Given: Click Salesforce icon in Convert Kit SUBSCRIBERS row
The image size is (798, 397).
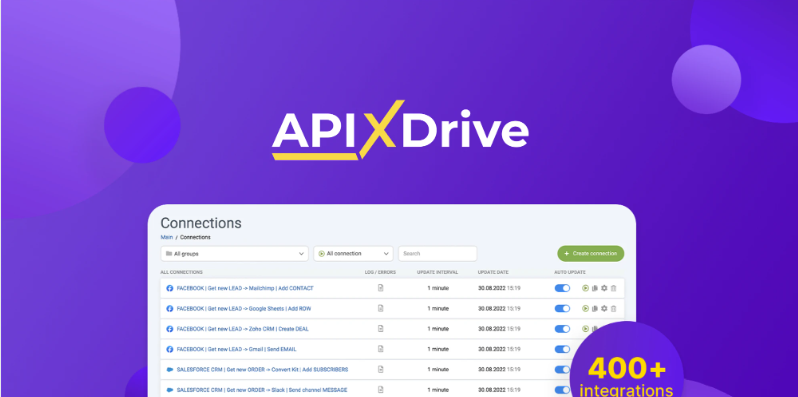Looking at the screenshot, I should tap(170, 370).
